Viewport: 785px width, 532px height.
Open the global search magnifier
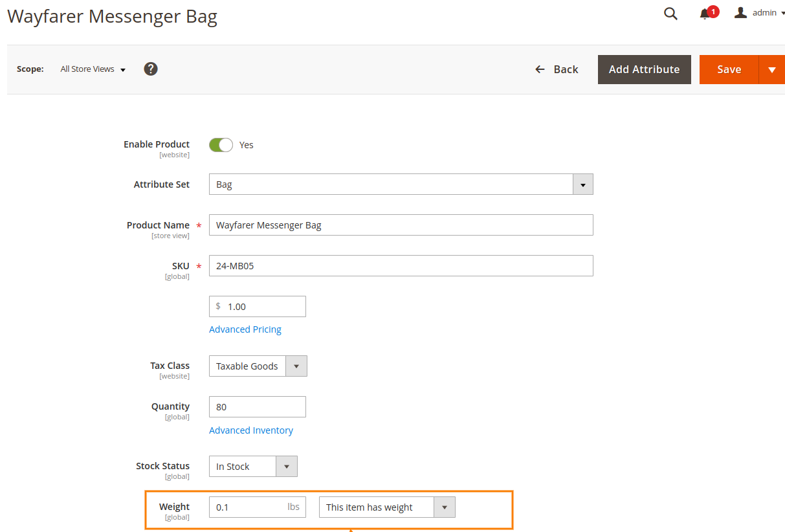(670, 13)
